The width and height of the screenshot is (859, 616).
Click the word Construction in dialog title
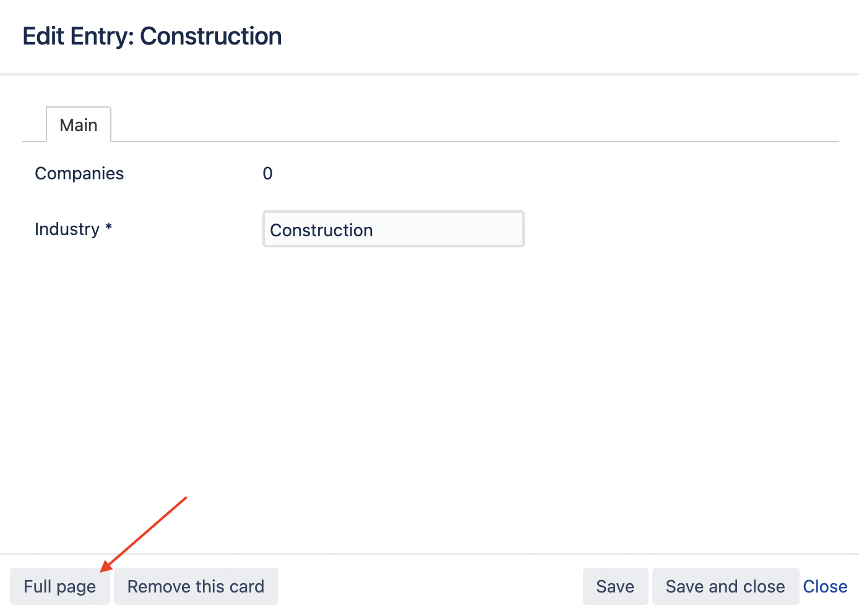pyautogui.click(x=211, y=36)
